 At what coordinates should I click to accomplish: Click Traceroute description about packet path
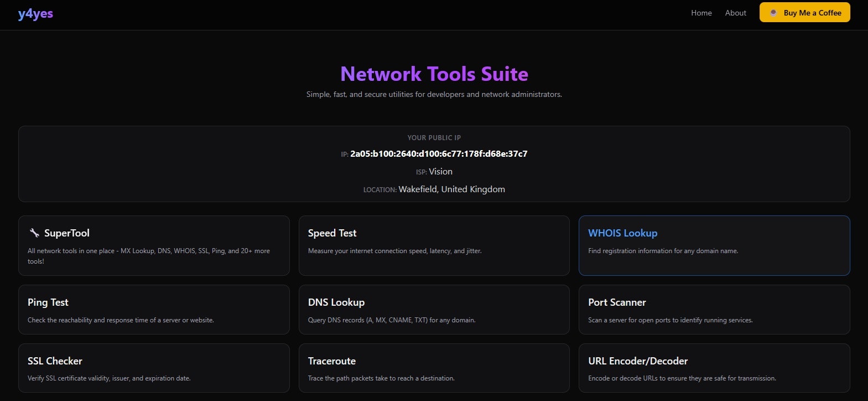pos(381,378)
